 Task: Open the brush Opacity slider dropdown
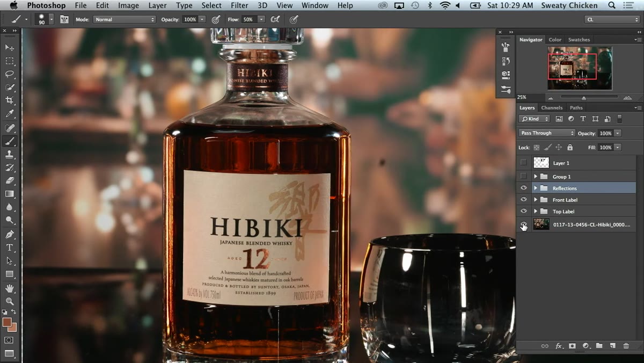202,19
